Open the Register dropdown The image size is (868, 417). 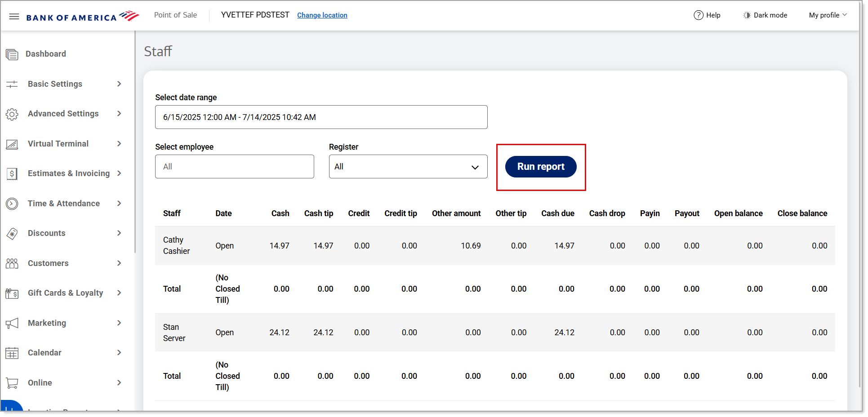tap(408, 167)
